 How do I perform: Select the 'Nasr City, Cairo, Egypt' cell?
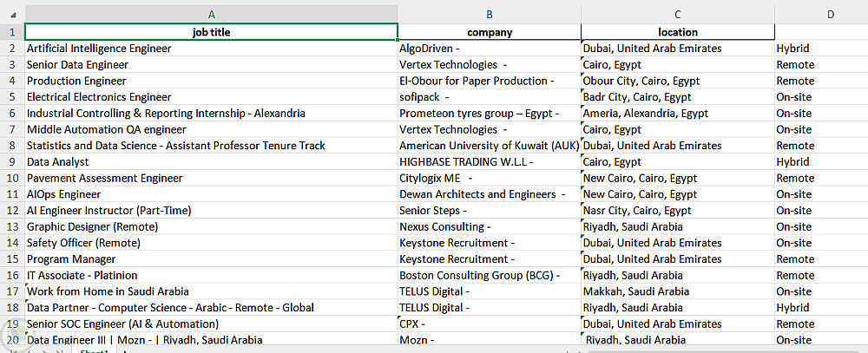[678, 210]
